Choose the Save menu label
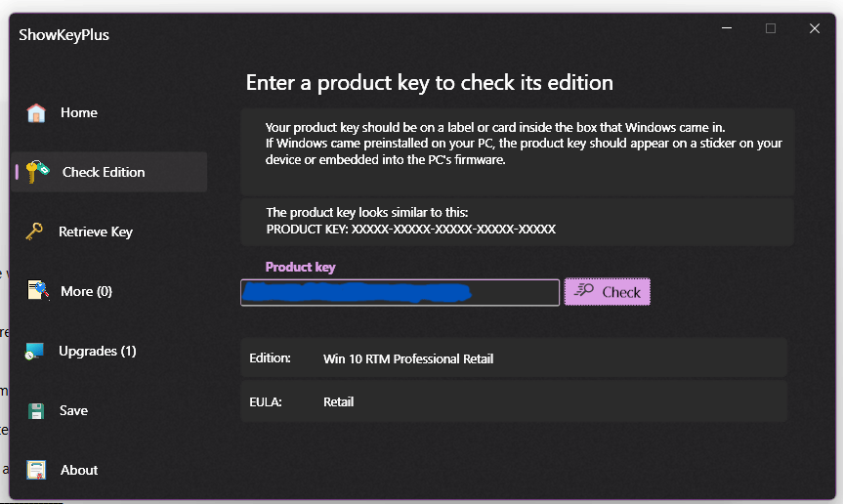843x504 pixels. (73, 410)
